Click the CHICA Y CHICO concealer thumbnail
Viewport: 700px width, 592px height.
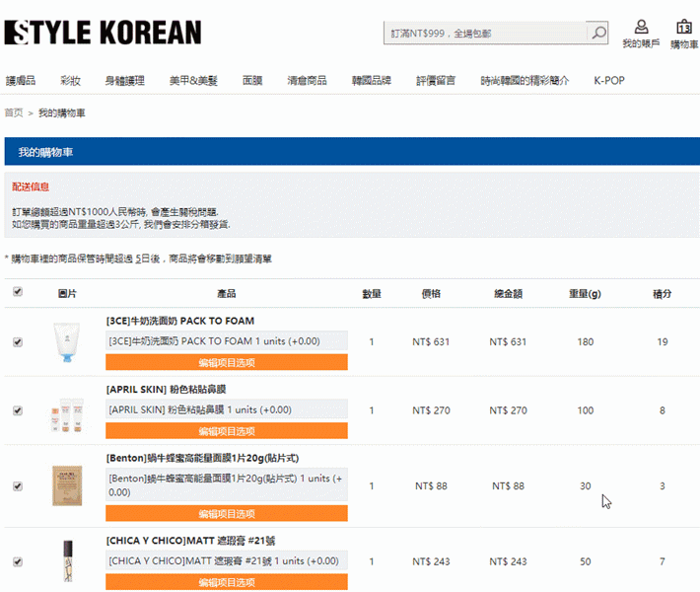point(68,560)
